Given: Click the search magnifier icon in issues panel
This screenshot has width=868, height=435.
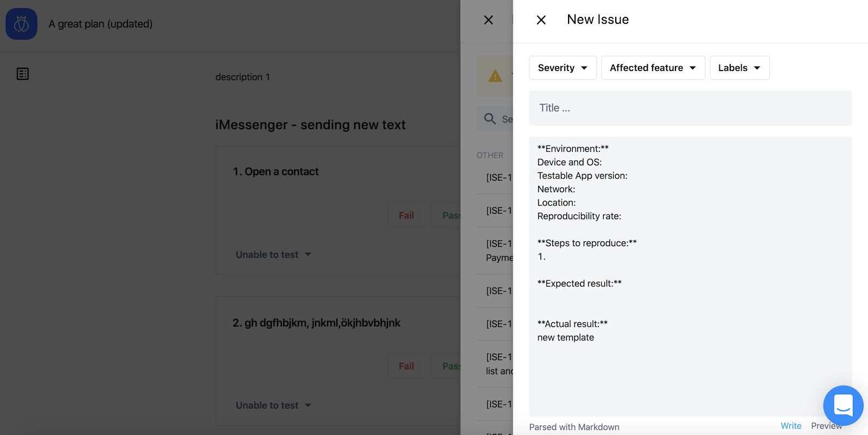Looking at the screenshot, I should 490,119.
